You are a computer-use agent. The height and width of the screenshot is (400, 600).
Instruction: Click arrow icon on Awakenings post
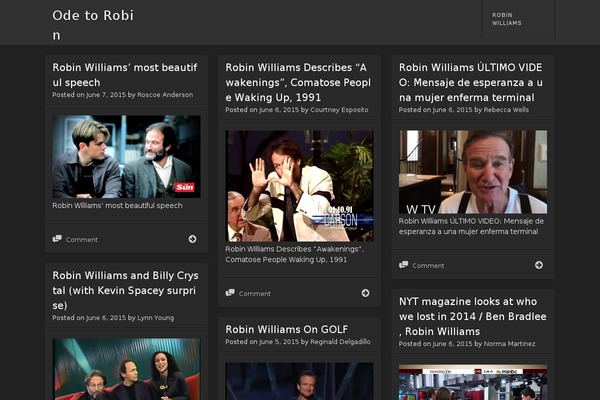pos(365,293)
